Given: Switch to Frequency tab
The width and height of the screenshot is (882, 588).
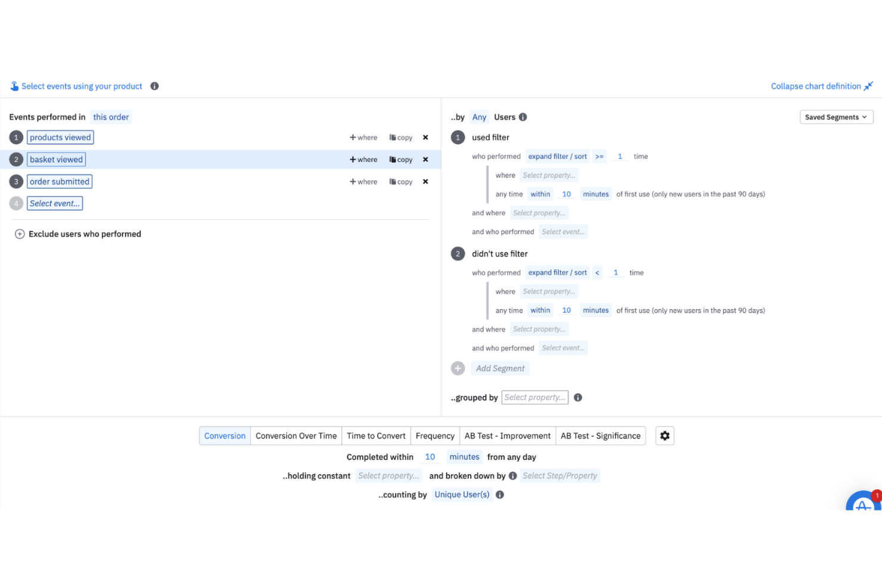Looking at the screenshot, I should pos(435,435).
